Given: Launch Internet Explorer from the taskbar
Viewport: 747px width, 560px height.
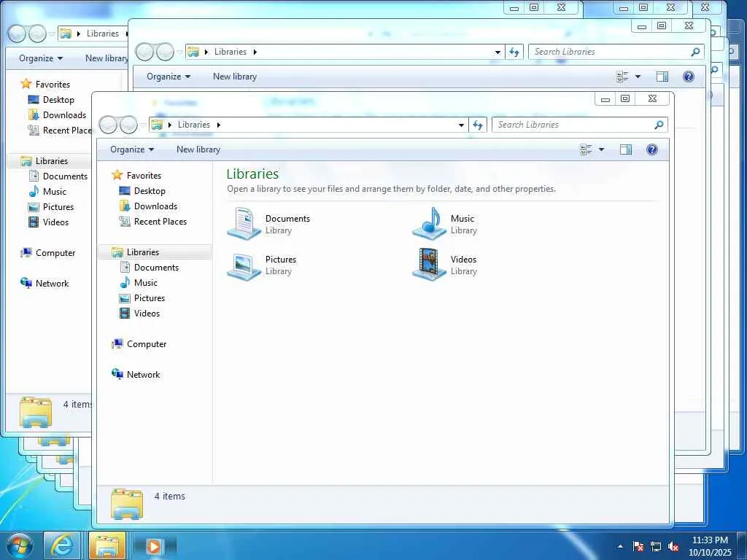Looking at the screenshot, I should pyautogui.click(x=62, y=545).
